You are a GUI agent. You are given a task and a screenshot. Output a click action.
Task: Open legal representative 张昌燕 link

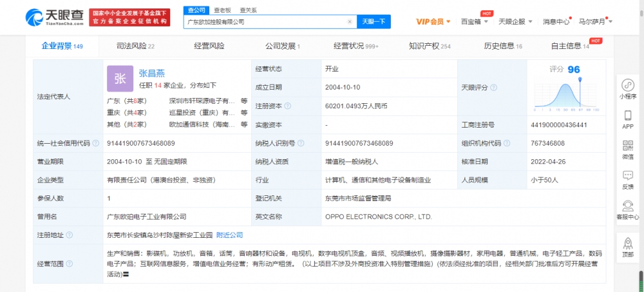tap(152, 73)
